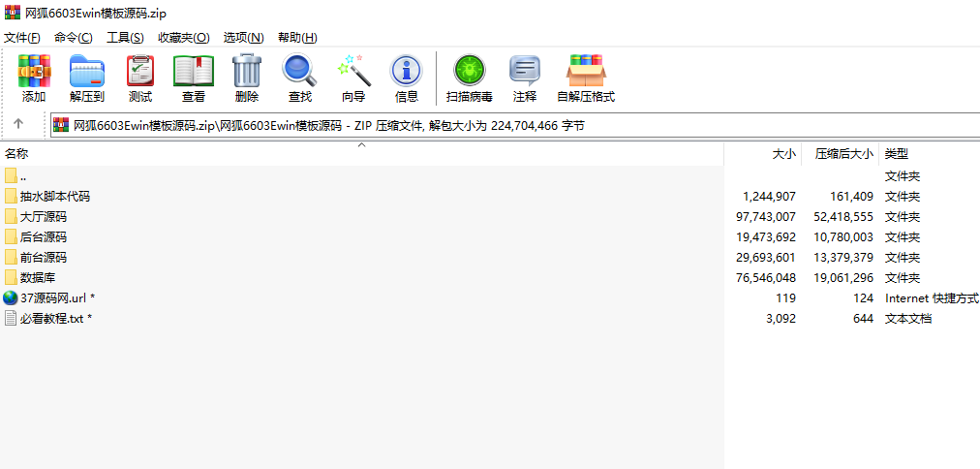Open the 帮助(H) menu

[x=297, y=38]
